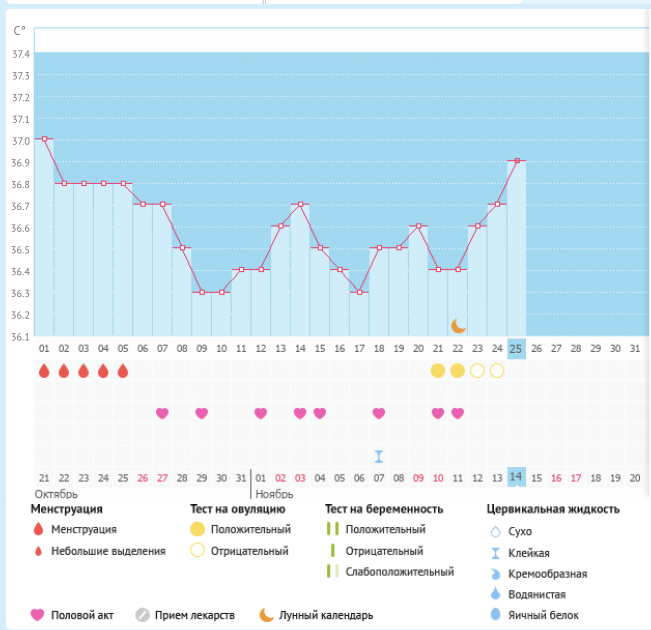The height and width of the screenshot is (630, 651).
Task: Click the Октябрь month label
Action: point(56,494)
